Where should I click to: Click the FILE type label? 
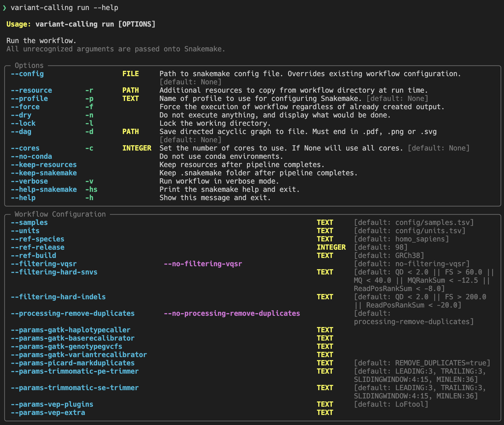click(x=131, y=74)
